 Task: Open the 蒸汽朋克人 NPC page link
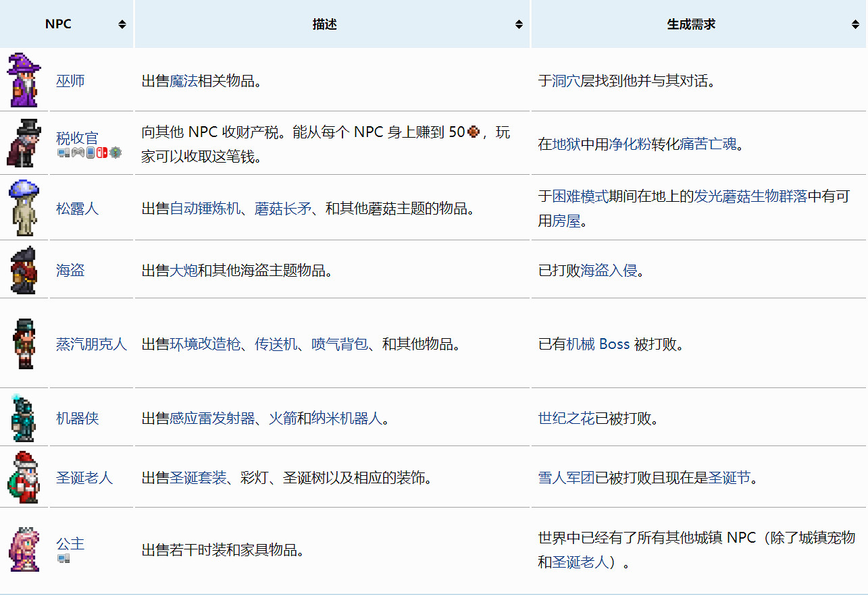click(x=91, y=344)
